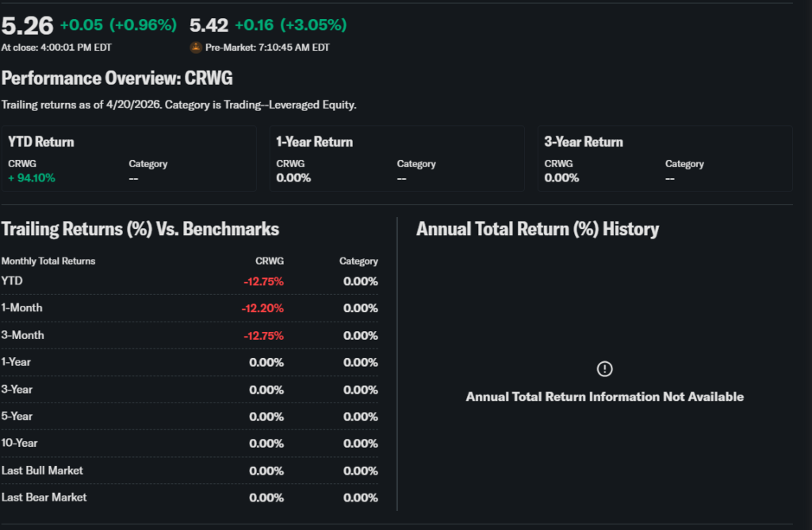Select the 1-Year Return card

[x=396, y=158]
